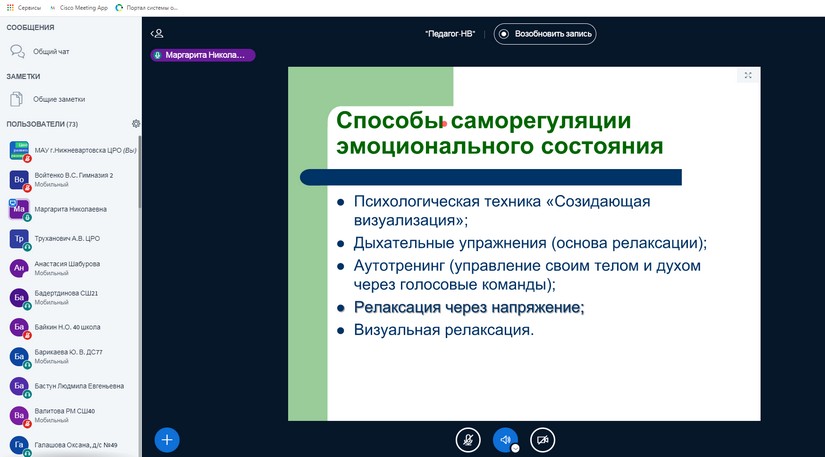
Task: Click МАУ г.Нижневартовска ЦРО avatar
Action: 19,150
